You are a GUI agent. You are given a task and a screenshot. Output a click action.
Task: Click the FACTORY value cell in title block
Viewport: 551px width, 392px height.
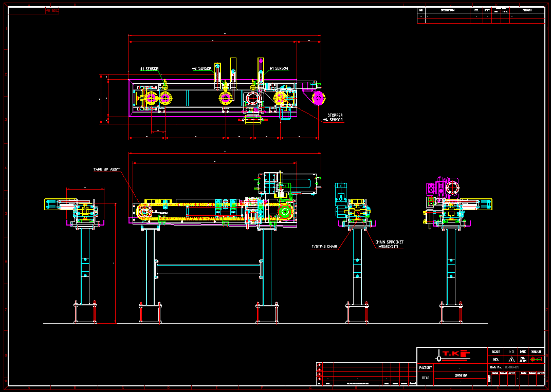coord(460,367)
